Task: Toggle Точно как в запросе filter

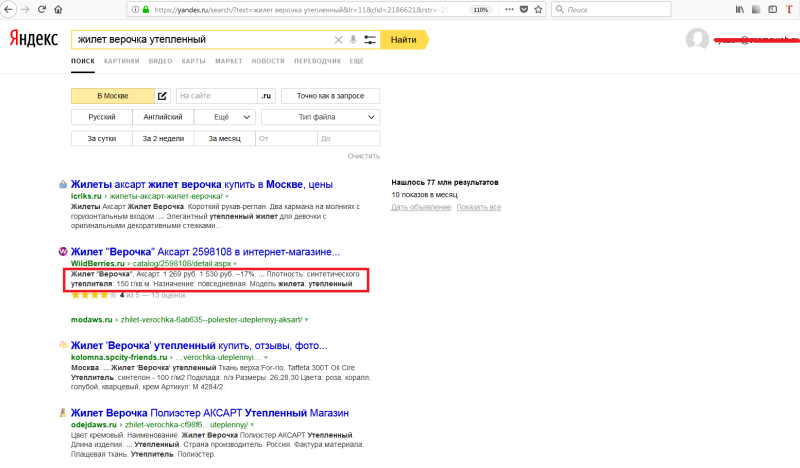Action: click(x=331, y=96)
